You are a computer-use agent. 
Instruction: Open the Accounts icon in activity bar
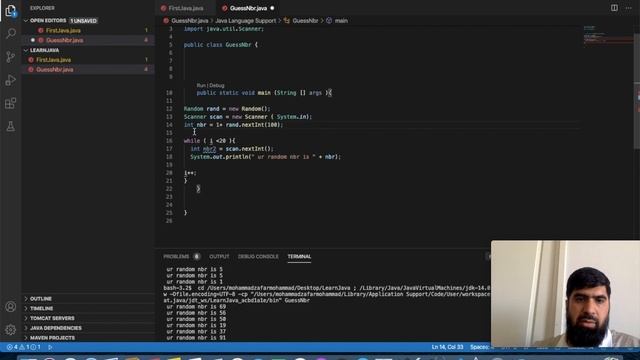pos(11,307)
